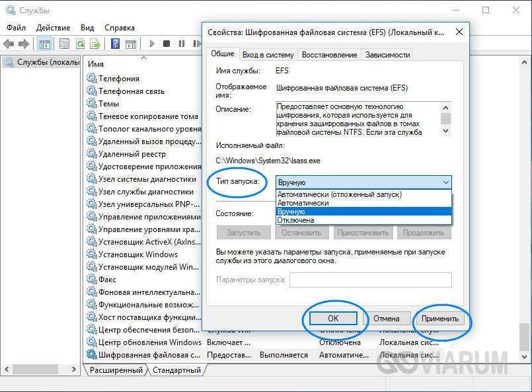Image resolution: width=532 pixels, height=392 pixels.
Task: Click the Export list toolbar icon
Action: point(95,44)
